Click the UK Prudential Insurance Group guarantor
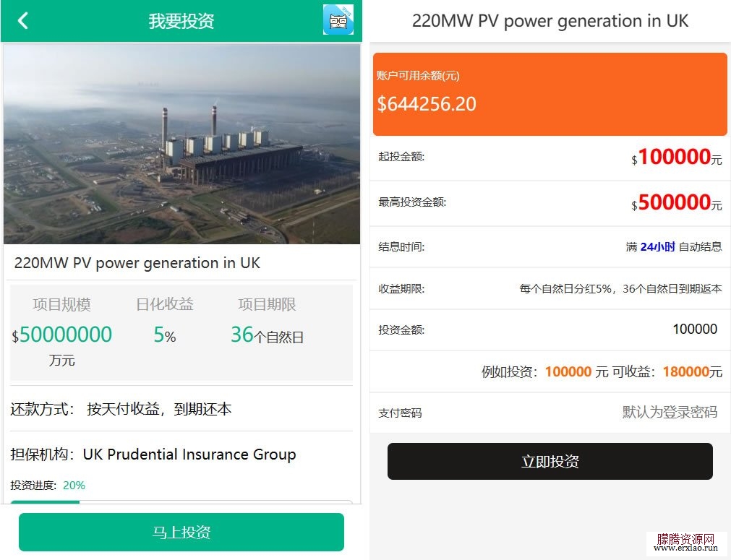This screenshot has width=731, height=560. tap(189, 455)
